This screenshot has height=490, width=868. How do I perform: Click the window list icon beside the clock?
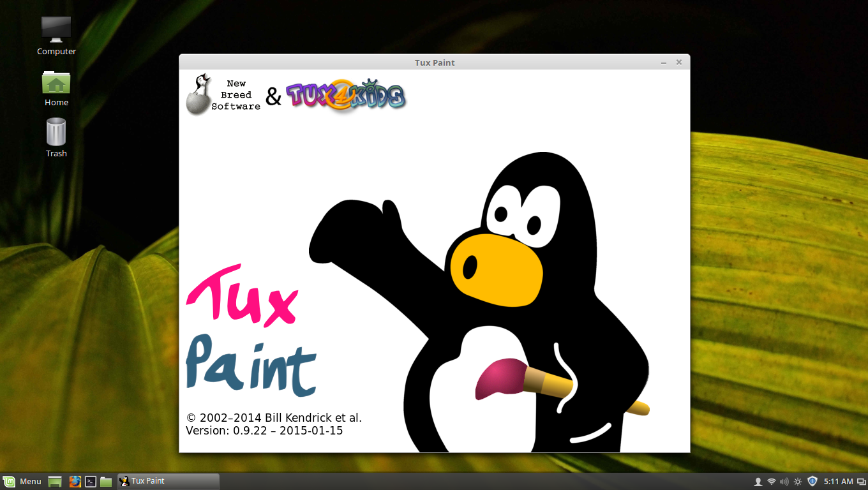tap(861, 482)
